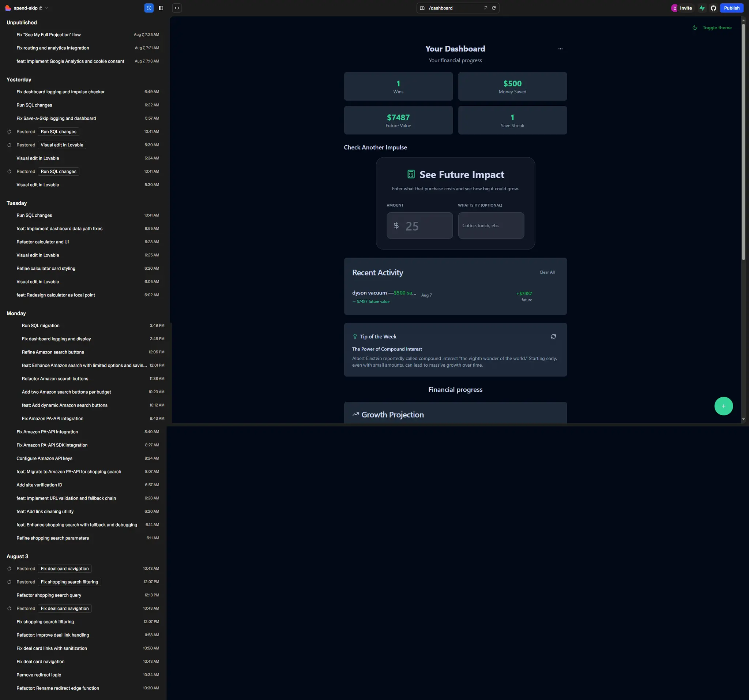Select 'Fix routing and analytics integration' version
749x700 pixels.
(x=83, y=48)
